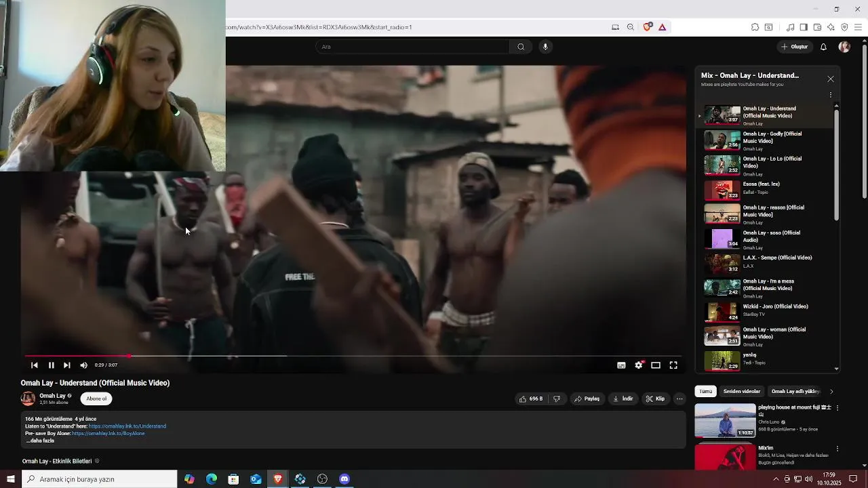
Task: Open YouTube notifications bell
Action: 823,47
